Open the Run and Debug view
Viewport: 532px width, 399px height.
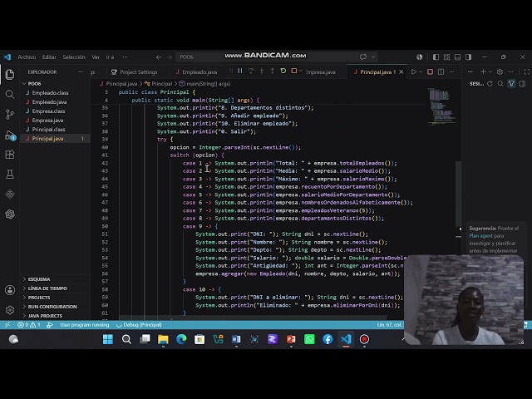click(x=10, y=135)
